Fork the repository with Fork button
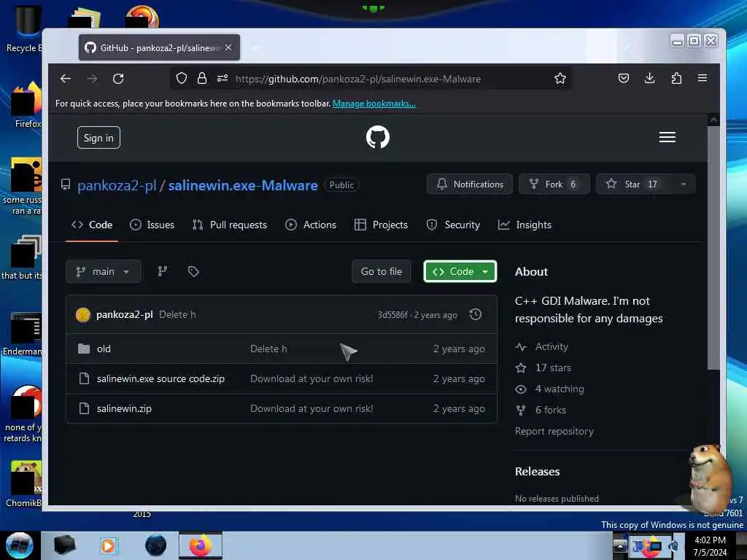This screenshot has width=747, height=560. [554, 184]
